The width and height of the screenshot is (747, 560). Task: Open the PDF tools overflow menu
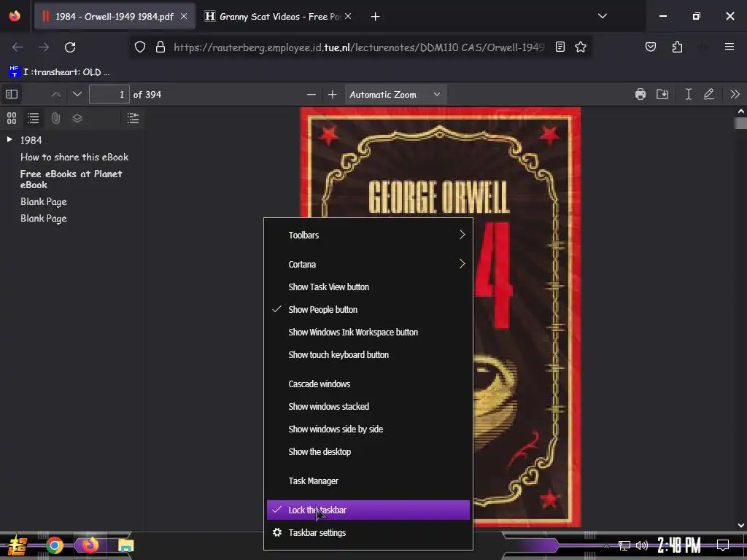(x=735, y=94)
